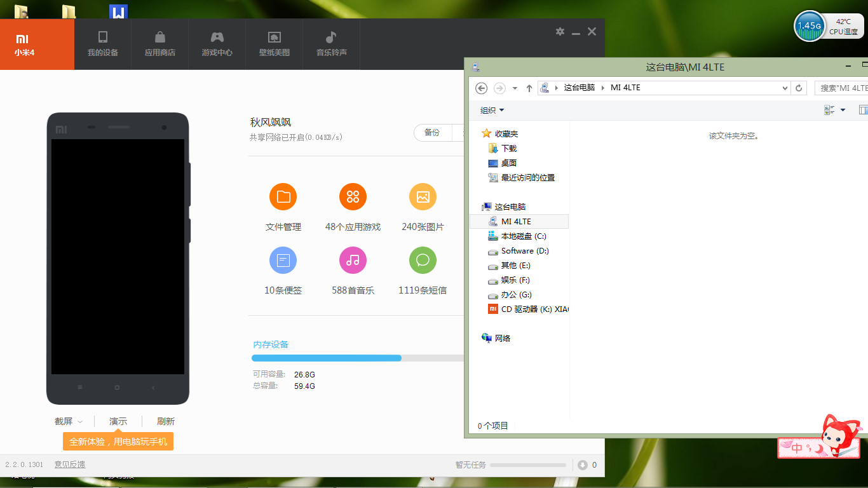Switch to the 音乐铃声 tab

click(332, 44)
